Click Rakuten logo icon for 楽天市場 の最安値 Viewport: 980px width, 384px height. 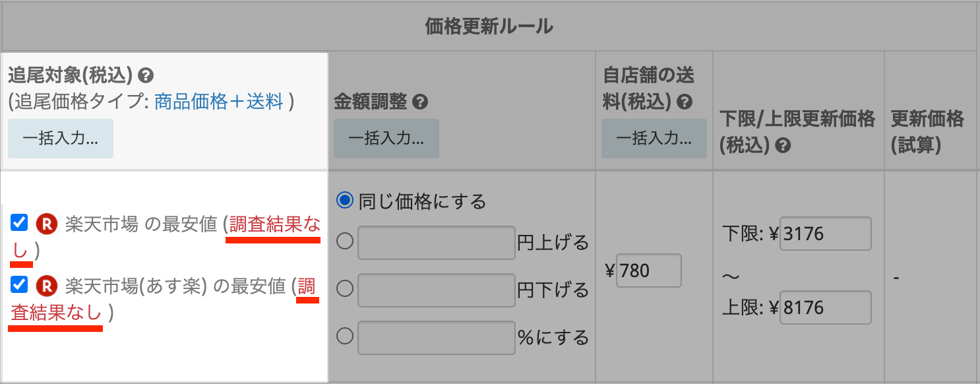[x=47, y=224]
